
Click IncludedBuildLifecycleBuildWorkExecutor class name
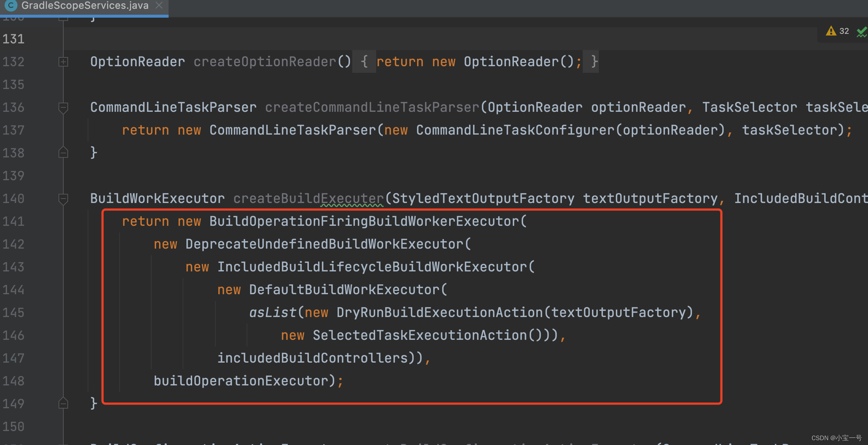[372, 267]
